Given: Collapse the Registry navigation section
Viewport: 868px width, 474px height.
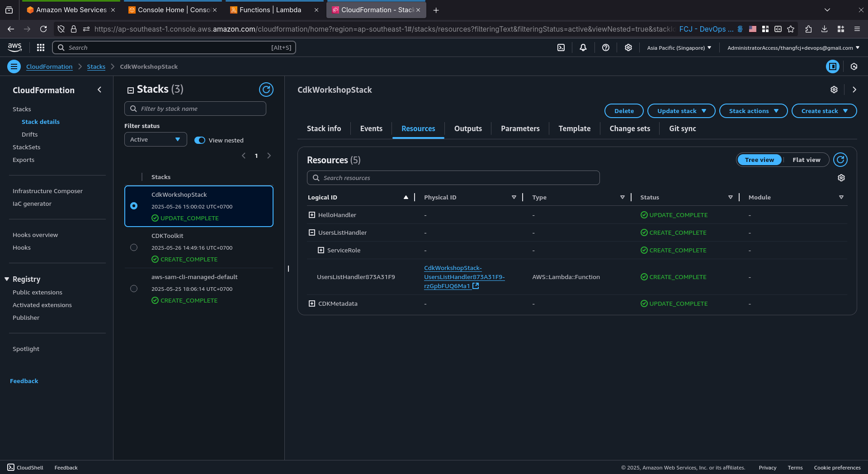Looking at the screenshot, I should pyautogui.click(x=7, y=279).
